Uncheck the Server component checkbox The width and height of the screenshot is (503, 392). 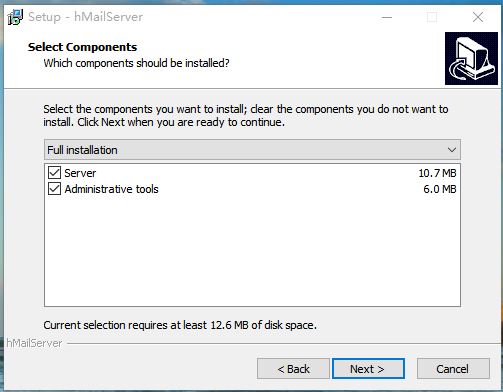[x=54, y=173]
